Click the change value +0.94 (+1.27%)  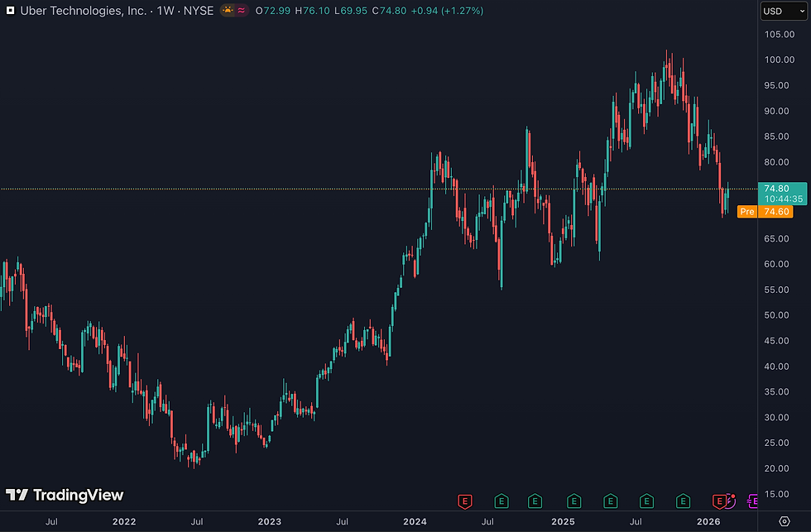point(447,10)
